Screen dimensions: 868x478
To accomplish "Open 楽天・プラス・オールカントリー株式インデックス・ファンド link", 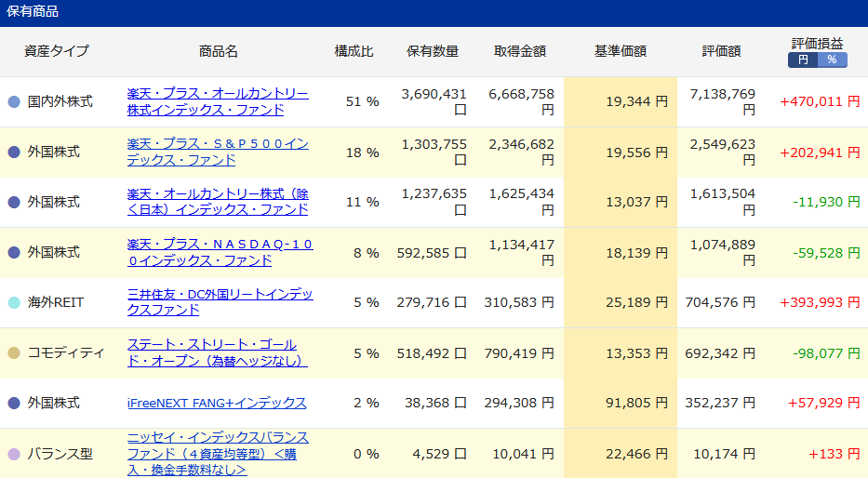I will point(218,101).
